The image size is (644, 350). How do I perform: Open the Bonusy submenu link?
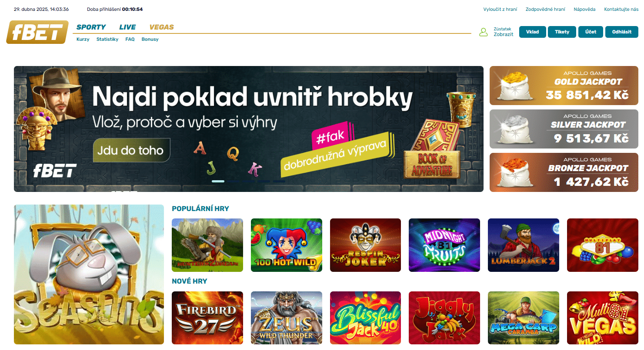(150, 39)
